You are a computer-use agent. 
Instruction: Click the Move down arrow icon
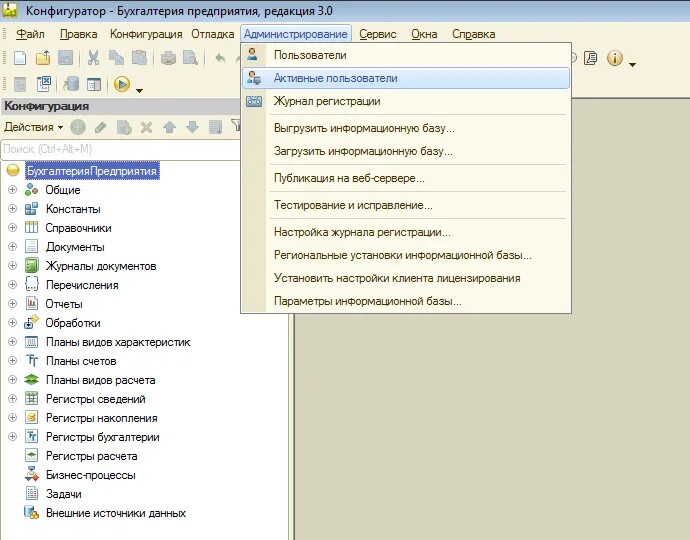[192, 127]
